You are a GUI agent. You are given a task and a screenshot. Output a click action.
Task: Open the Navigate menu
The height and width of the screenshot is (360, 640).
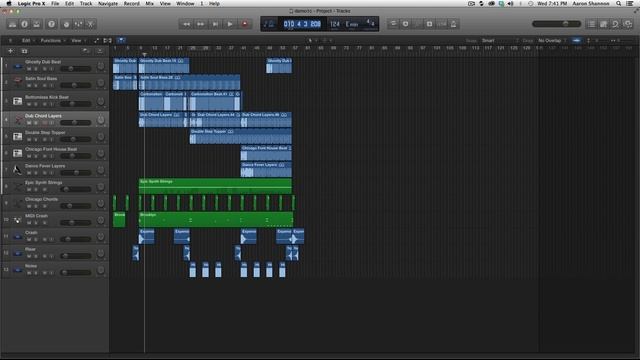pyautogui.click(x=108, y=4)
